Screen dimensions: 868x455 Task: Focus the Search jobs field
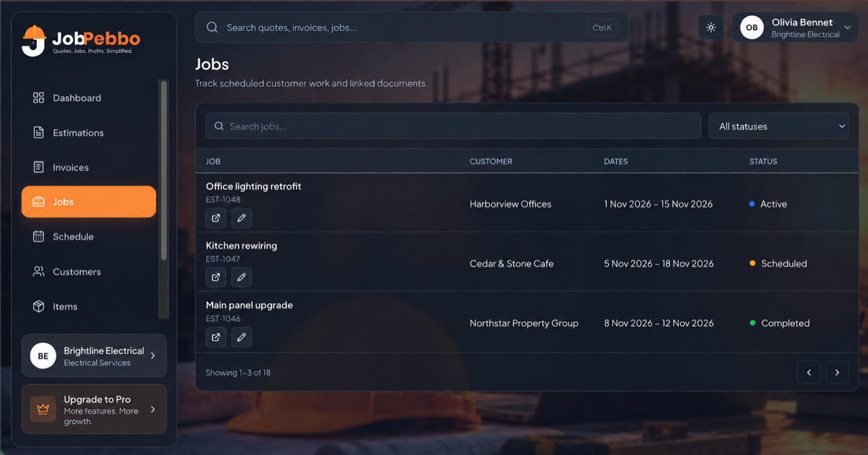(x=454, y=126)
